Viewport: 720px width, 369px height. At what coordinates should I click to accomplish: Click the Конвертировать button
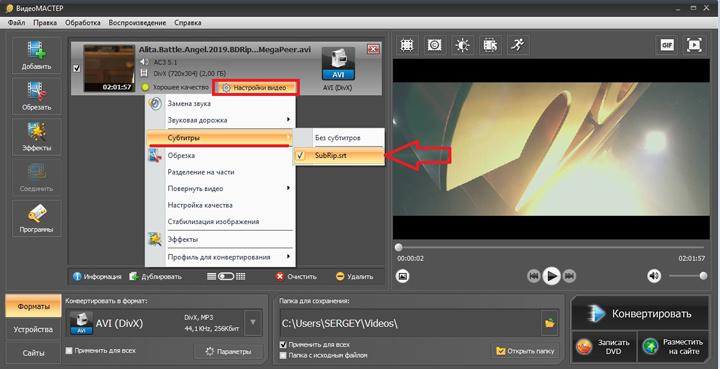tap(640, 314)
